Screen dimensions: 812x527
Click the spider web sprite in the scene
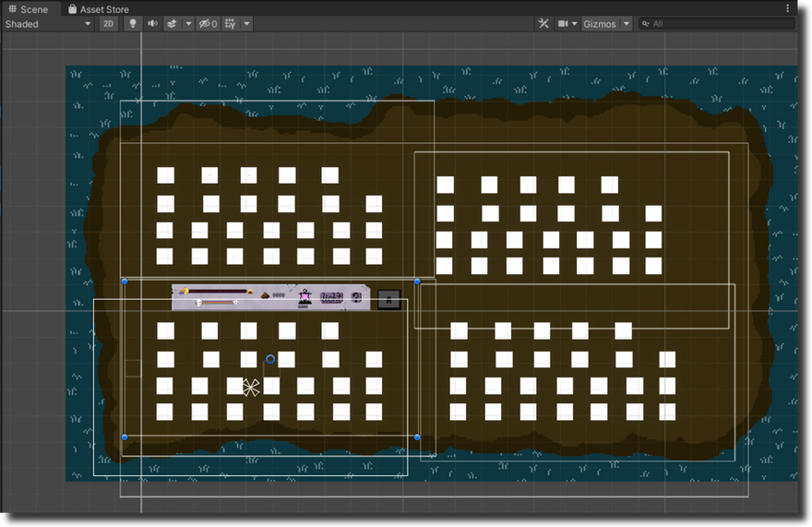[251, 388]
